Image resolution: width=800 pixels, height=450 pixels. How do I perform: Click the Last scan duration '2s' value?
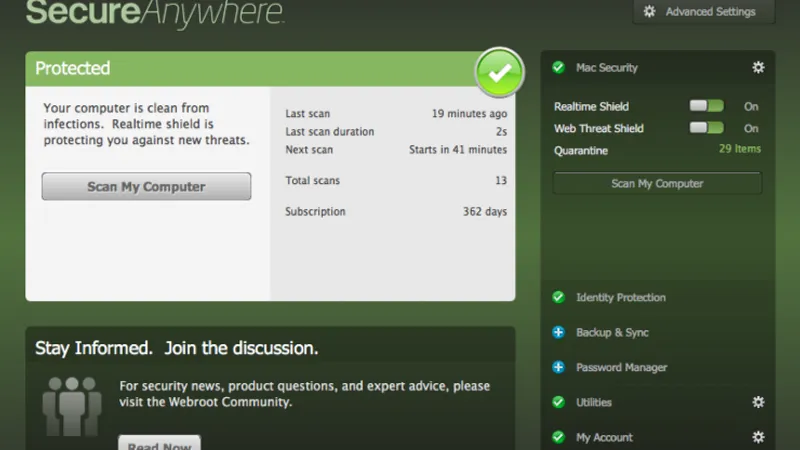[x=502, y=132]
